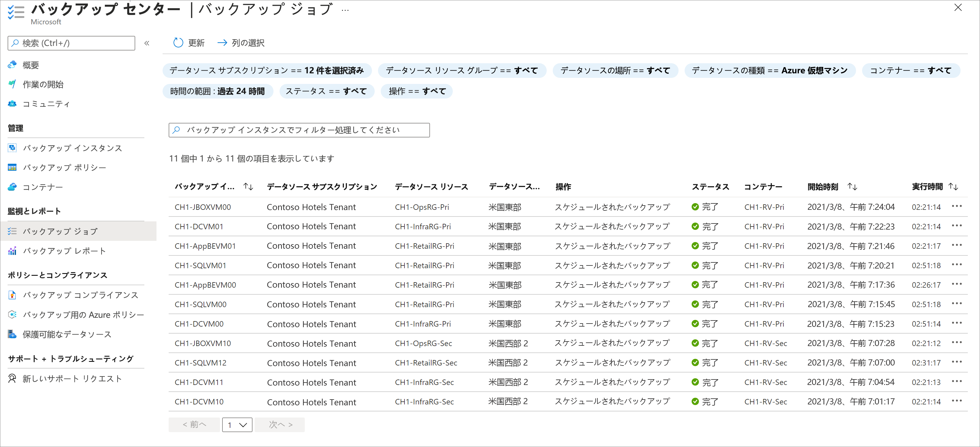Open more options for CH1-SQLVM12 row
The image size is (980, 447).
[x=956, y=362]
